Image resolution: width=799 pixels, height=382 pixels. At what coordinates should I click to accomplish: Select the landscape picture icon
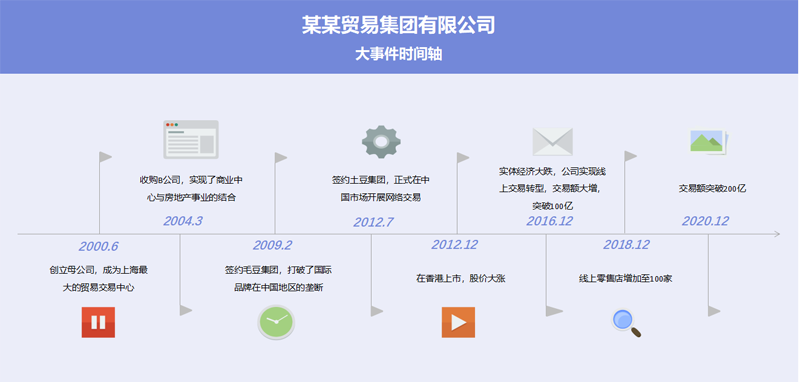tap(709, 142)
